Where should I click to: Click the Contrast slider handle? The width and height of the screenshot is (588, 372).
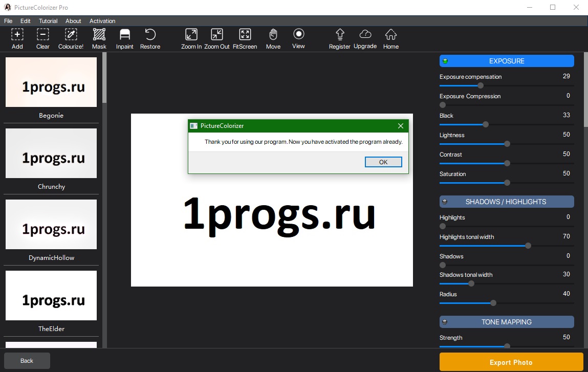point(507,164)
